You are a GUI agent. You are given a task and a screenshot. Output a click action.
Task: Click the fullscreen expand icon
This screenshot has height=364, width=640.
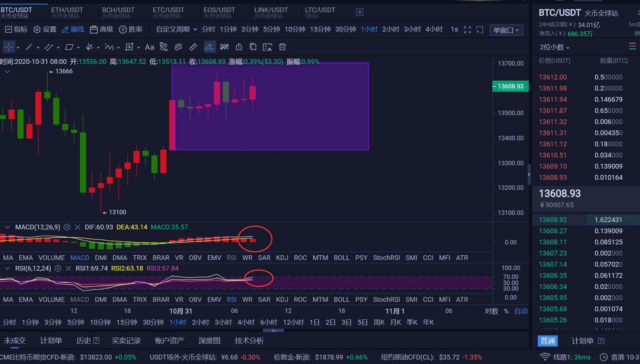tap(467, 30)
